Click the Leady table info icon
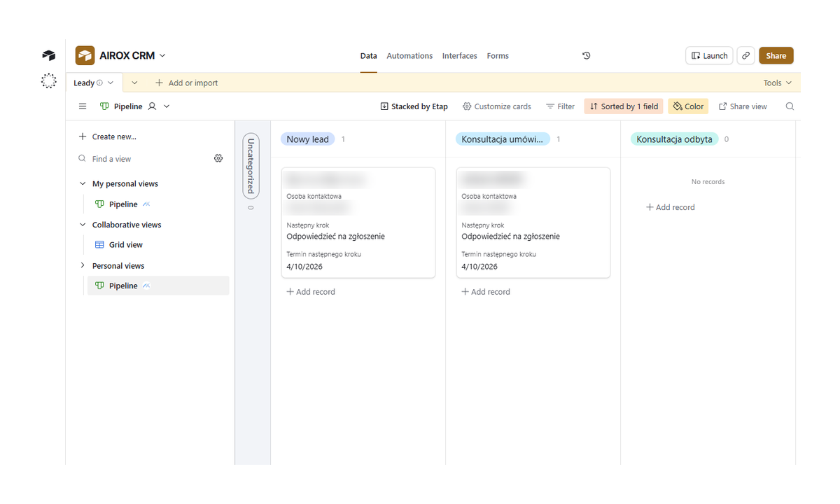The height and width of the screenshot is (504, 840). coord(99,83)
